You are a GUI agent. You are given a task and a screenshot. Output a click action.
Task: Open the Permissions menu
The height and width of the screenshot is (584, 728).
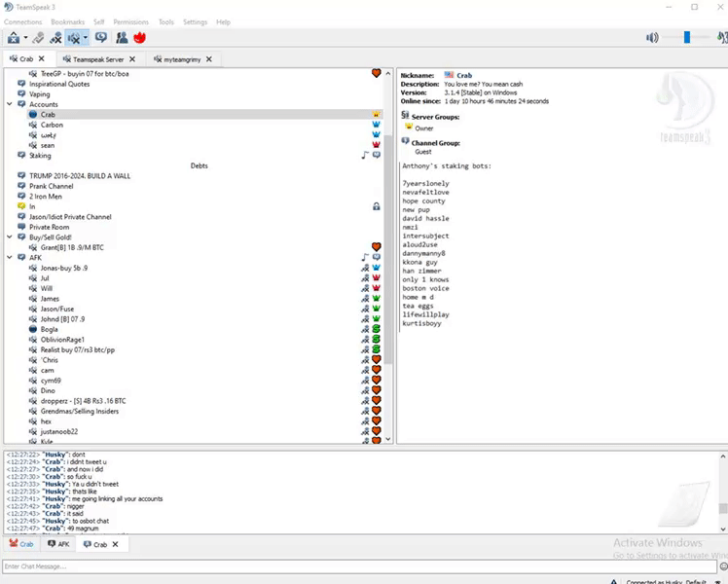131,21
